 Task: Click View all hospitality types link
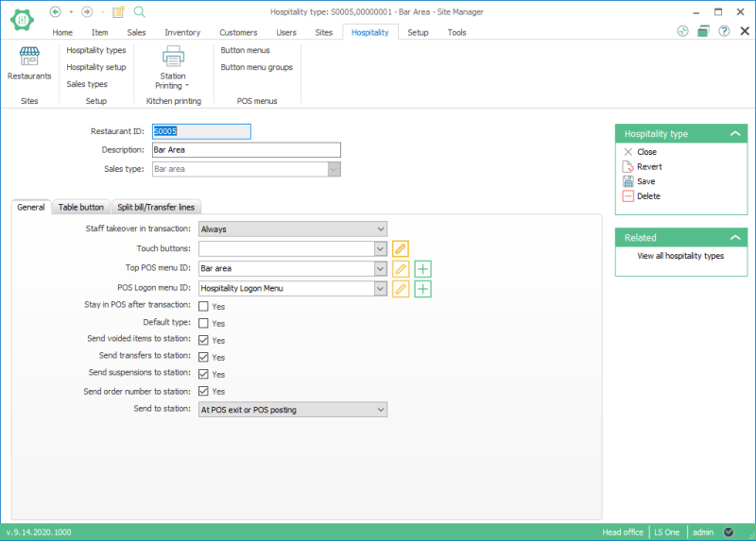(x=680, y=256)
